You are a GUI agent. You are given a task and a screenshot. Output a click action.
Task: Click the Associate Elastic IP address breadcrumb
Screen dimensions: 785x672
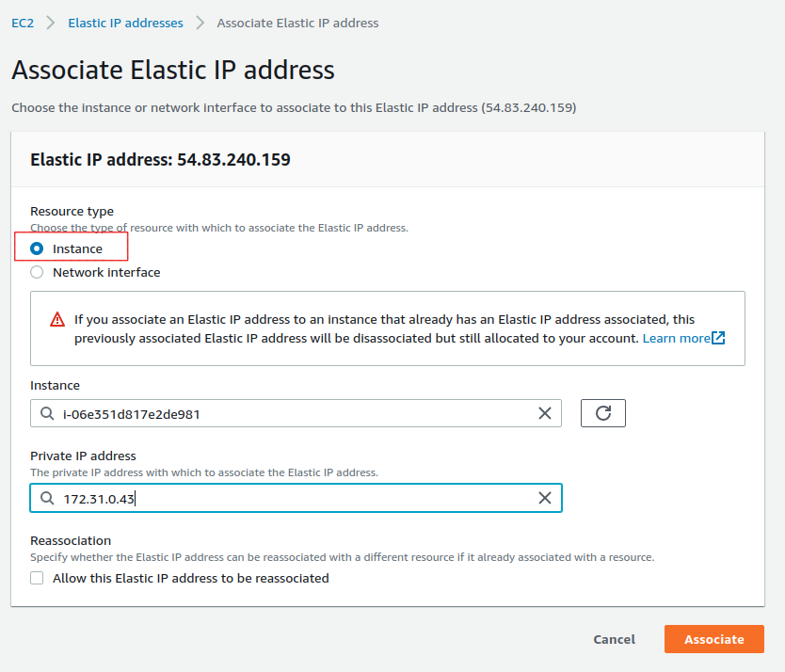click(x=297, y=23)
